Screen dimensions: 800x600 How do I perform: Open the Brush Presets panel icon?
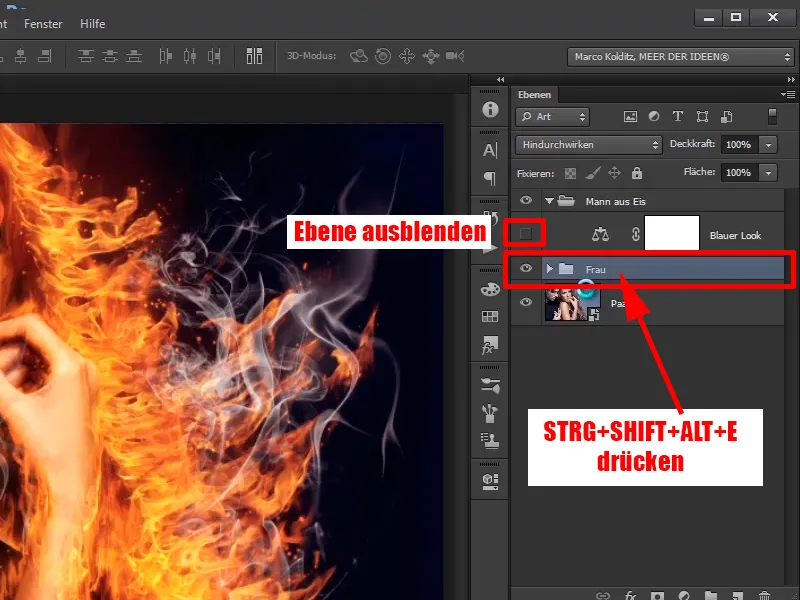(x=490, y=385)
